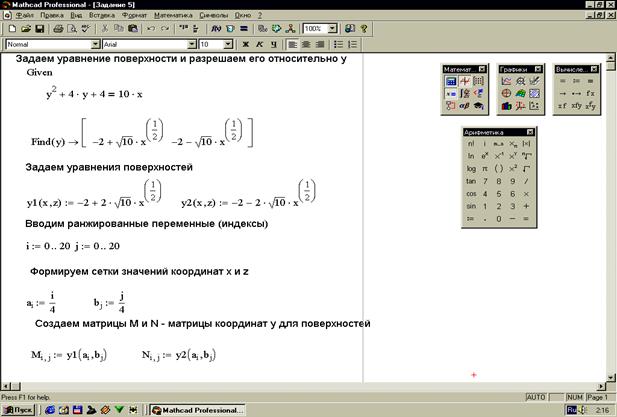Insert π from the Arithmetic palette

[485, 168]
